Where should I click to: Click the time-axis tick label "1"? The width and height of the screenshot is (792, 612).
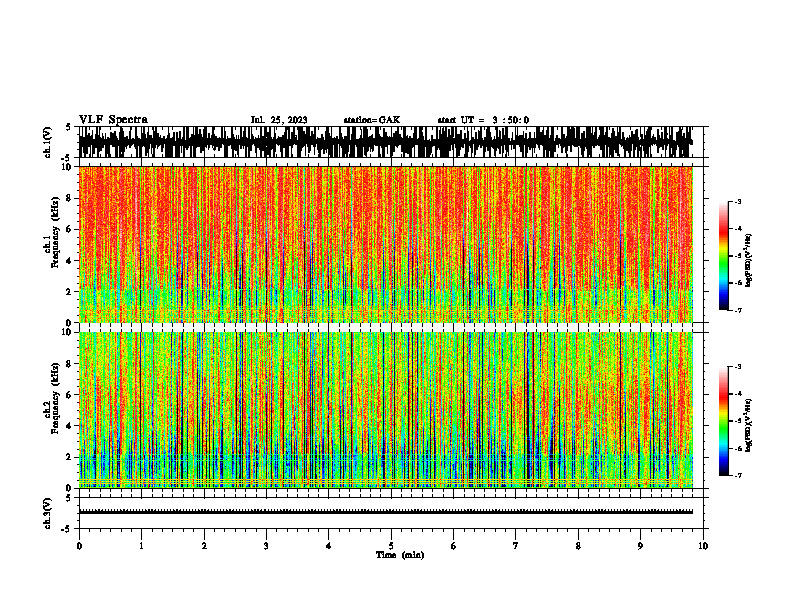(x=141, y=546)
